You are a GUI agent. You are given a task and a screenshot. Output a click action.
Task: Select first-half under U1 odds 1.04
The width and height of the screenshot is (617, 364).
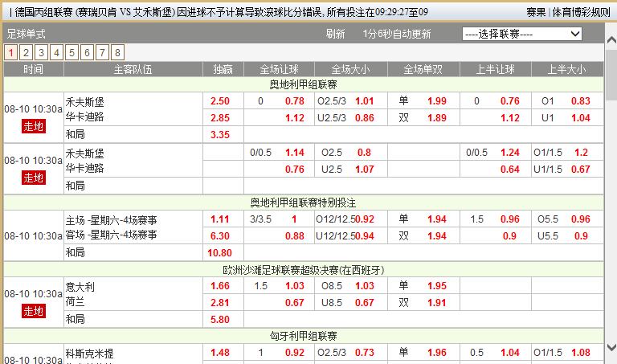[x=581, y=117]
